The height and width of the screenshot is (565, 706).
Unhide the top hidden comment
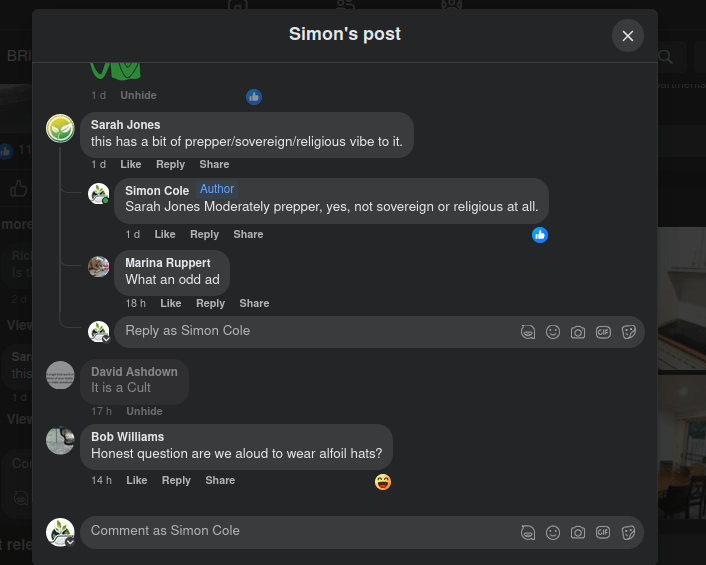[x=138, y=95]
